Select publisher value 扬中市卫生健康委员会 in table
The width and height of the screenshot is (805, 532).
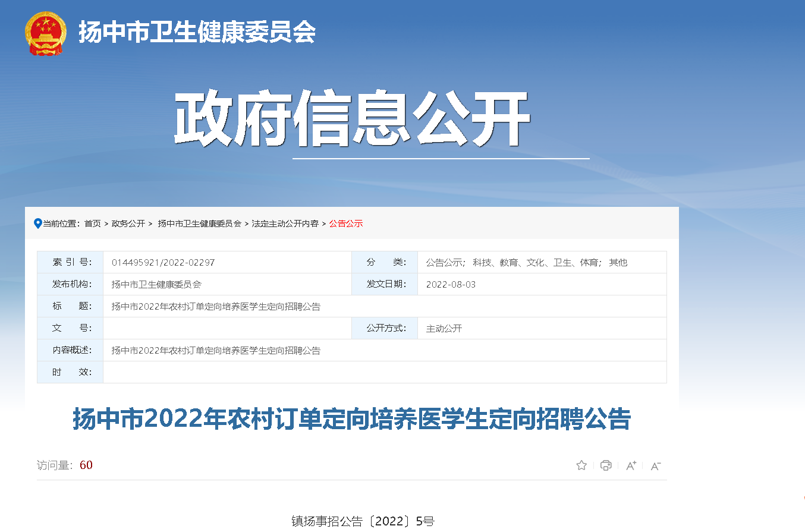click(156, 284)
